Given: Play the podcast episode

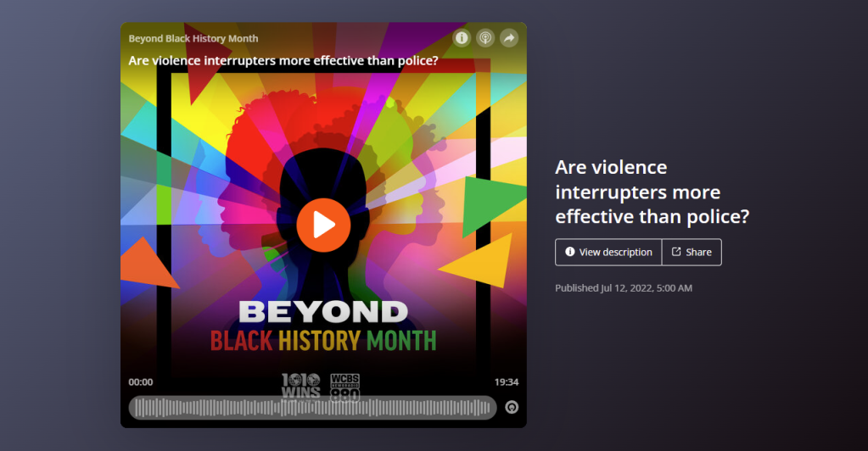Looking at the screenshot, I should 323,225.
